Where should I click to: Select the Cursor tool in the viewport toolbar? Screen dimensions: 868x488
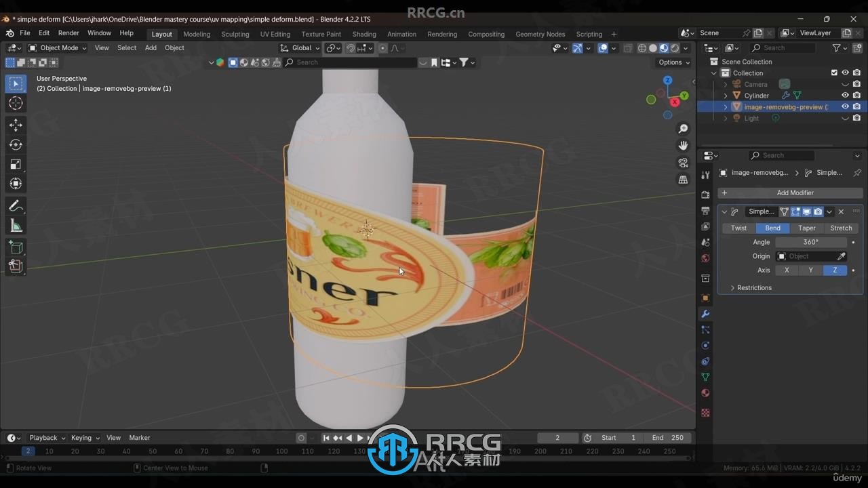(x=16, y=103)
